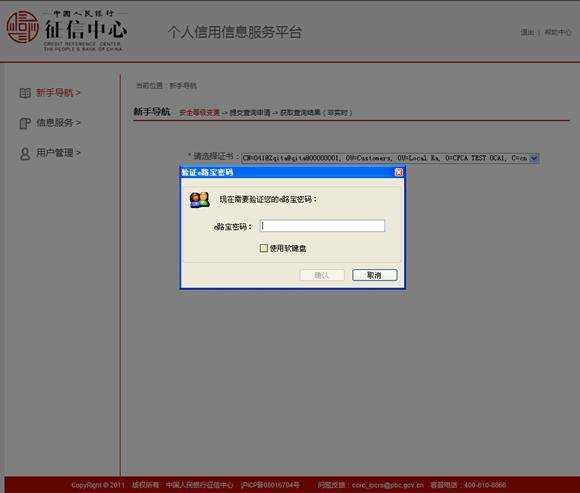Expand the 新手导航 sidebar menu
This screenshot has height=493, width=580.
coord(58,92)
